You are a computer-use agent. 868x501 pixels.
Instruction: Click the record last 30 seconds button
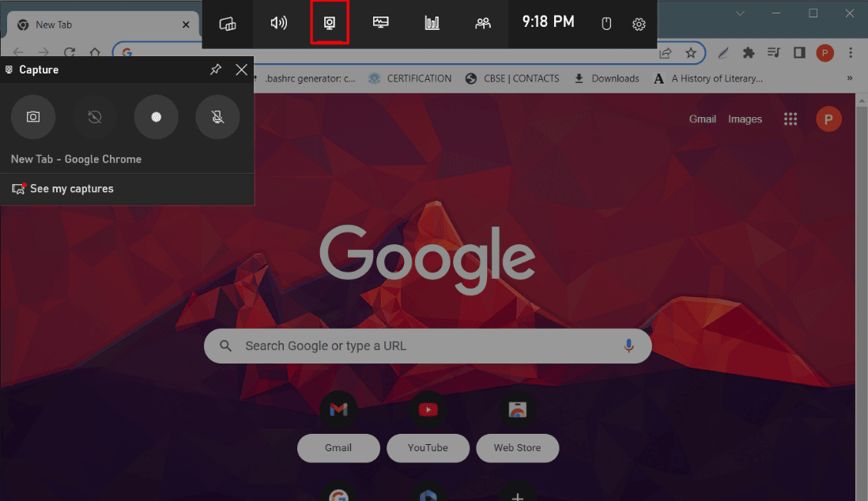click(95, 117)
